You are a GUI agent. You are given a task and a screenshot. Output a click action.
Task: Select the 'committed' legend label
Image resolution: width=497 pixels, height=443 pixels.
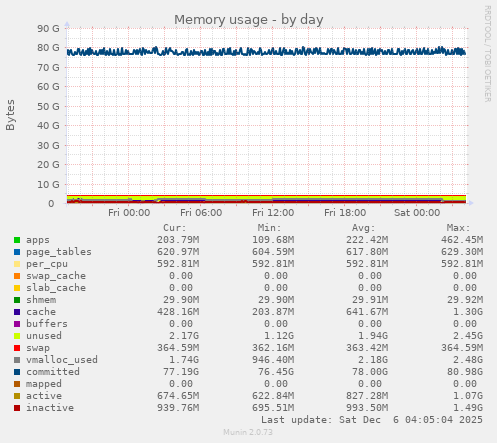tap(53, 372)
